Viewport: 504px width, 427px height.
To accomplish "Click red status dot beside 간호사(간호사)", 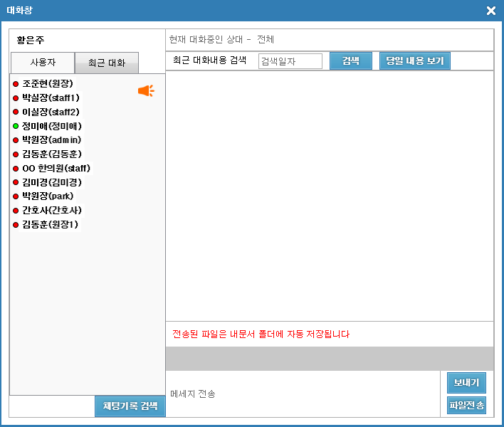I will tap(16, 211).
